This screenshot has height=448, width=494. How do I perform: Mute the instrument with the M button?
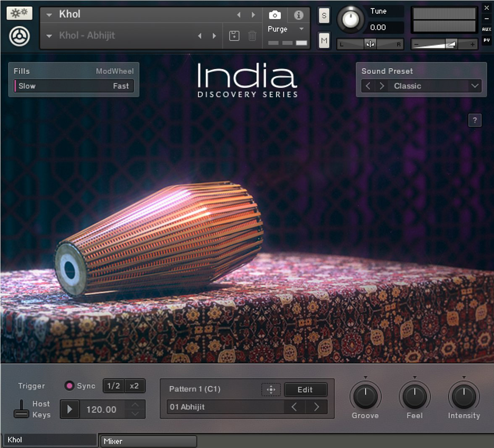[x=324, y=40]
